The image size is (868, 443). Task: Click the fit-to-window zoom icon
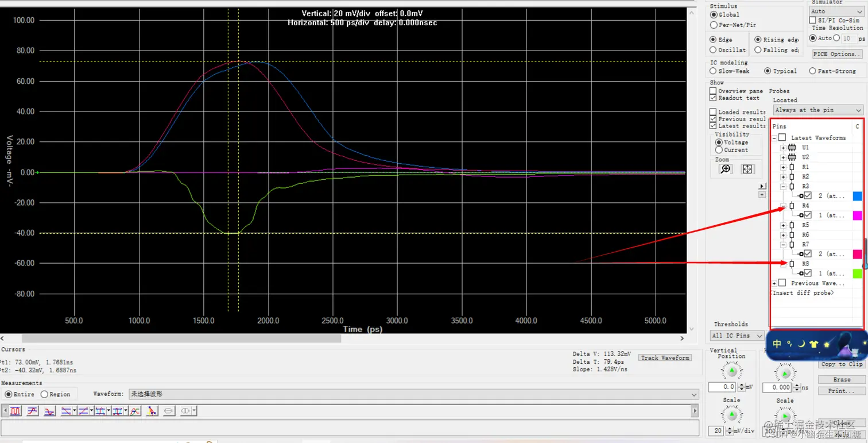(x=747, y=169)
